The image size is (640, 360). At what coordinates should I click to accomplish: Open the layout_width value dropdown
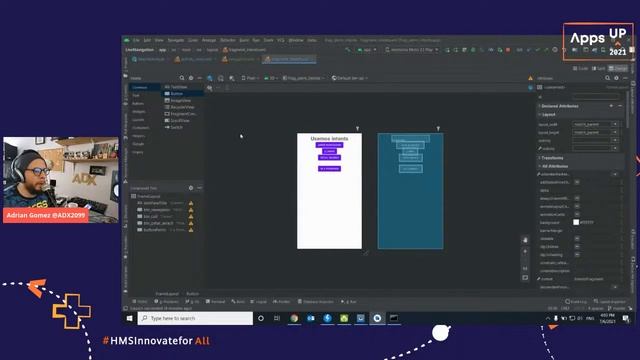tap(615, 124)
